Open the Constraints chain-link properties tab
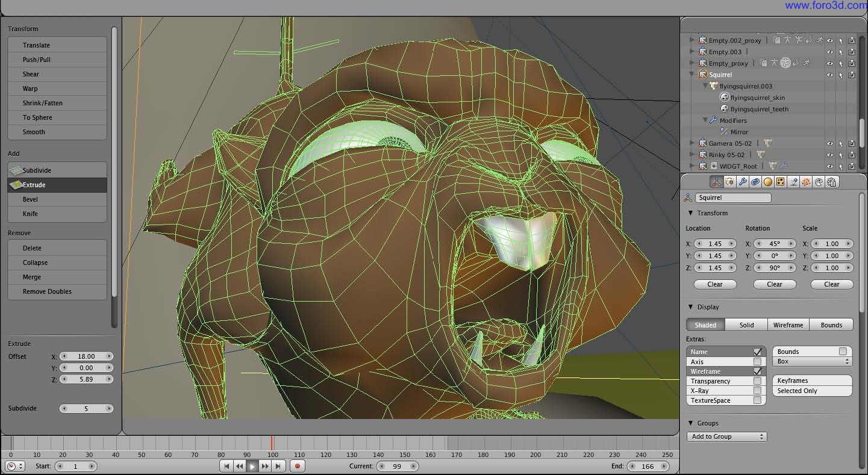 coord(755,182)
